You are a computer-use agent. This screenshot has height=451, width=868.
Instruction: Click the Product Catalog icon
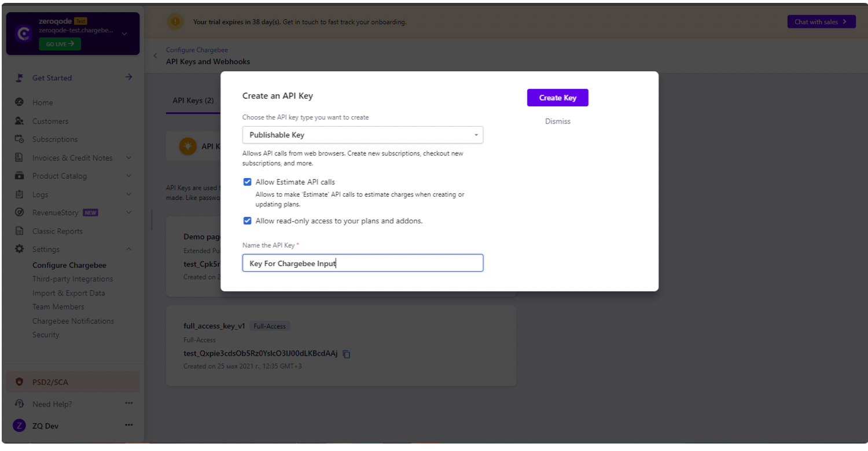tap(19, 176)
